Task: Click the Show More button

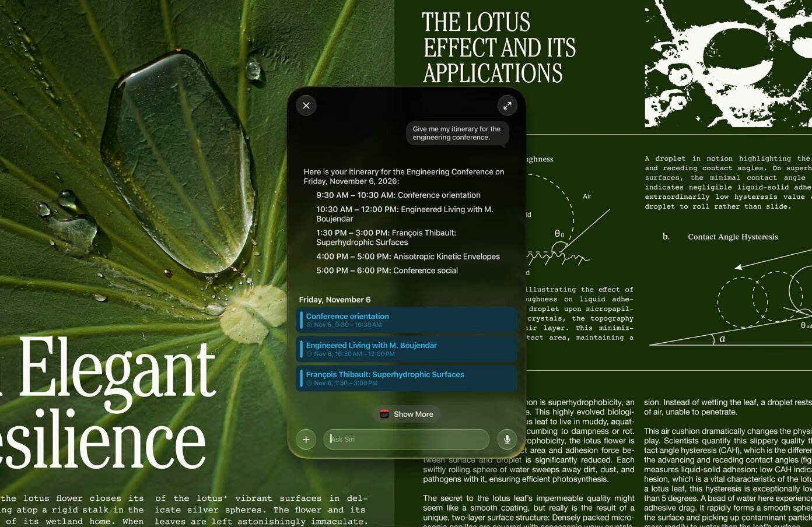Action: click(407, 414)
